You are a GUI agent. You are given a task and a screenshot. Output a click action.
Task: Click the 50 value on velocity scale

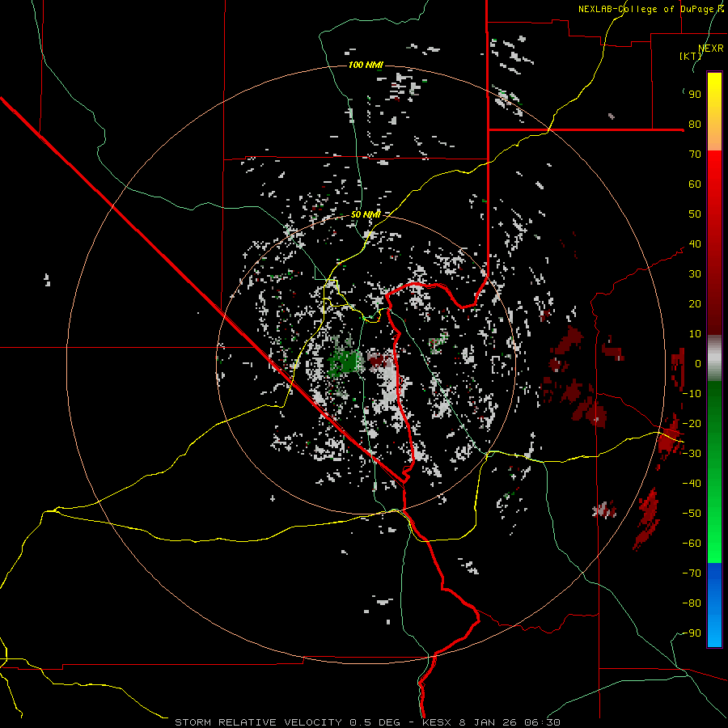(x=695, y=214)
